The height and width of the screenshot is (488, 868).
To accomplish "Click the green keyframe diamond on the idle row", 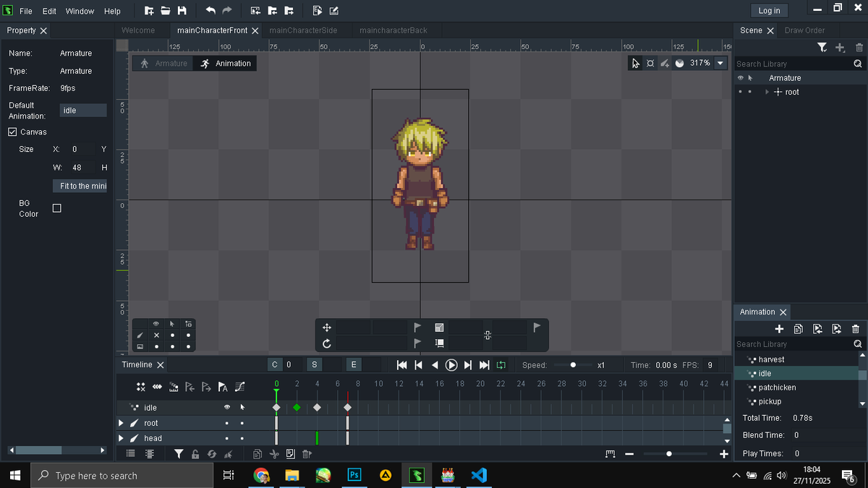I will click(297, 408).
